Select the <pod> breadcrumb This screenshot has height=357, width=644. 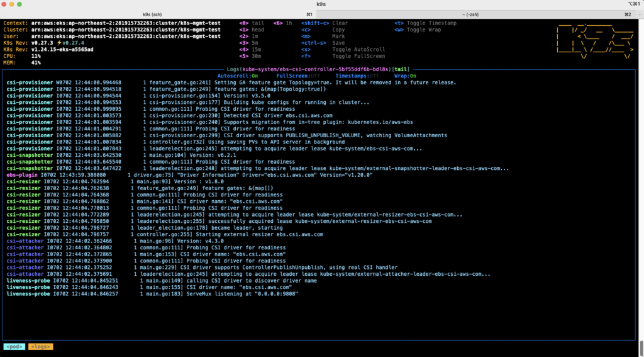click(x=14, y=347)
